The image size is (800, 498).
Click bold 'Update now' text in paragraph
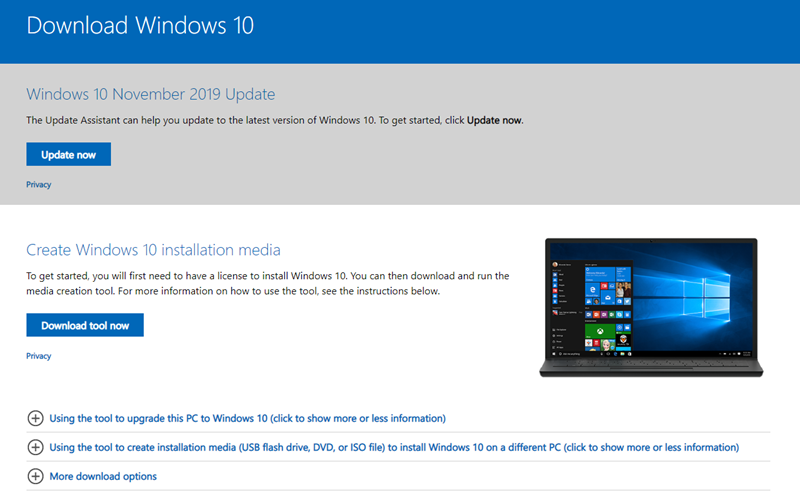tap(494, 120)
